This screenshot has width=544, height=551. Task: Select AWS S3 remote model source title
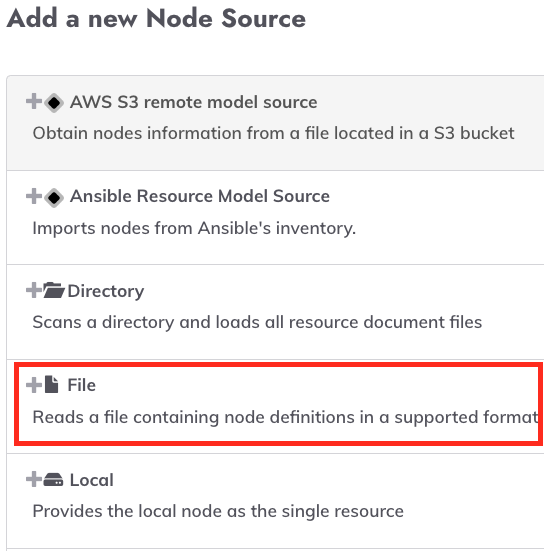click(x=193, y=102)
